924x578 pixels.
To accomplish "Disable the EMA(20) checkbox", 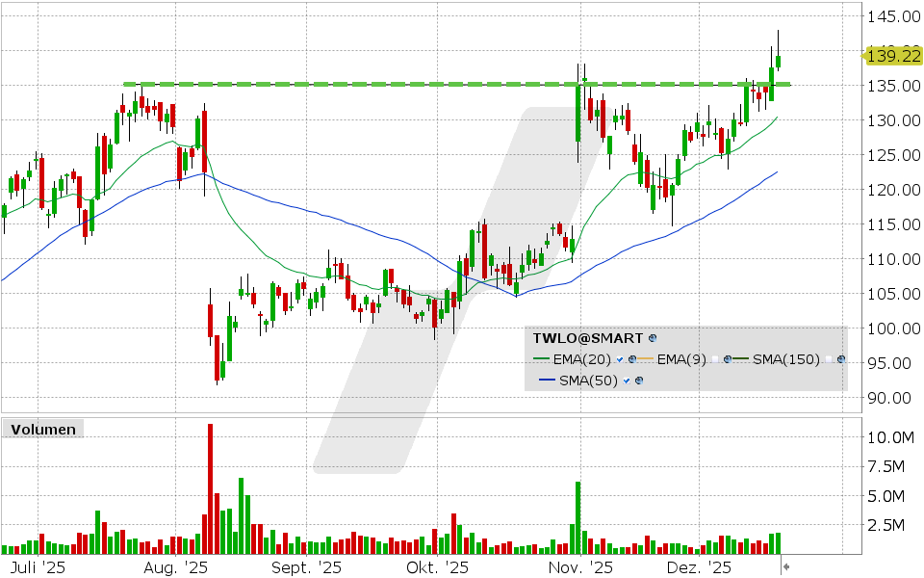I will [x=619, y=358].
